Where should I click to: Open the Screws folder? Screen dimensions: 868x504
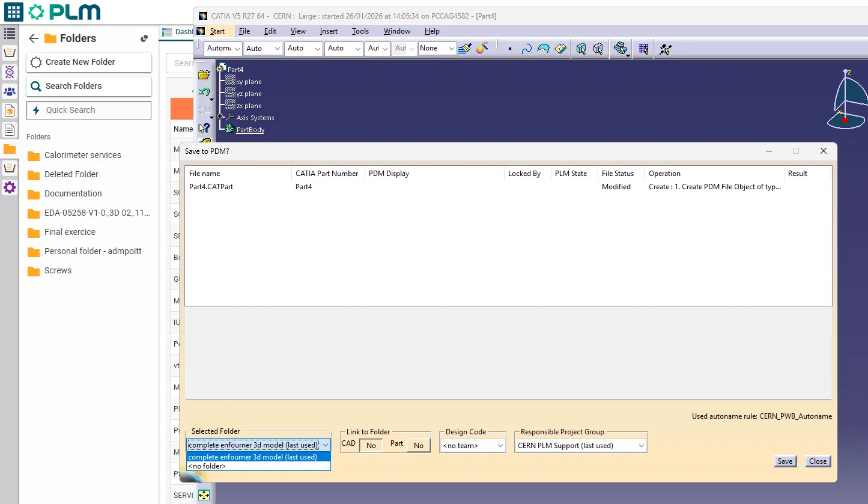(x=58, y=270)
